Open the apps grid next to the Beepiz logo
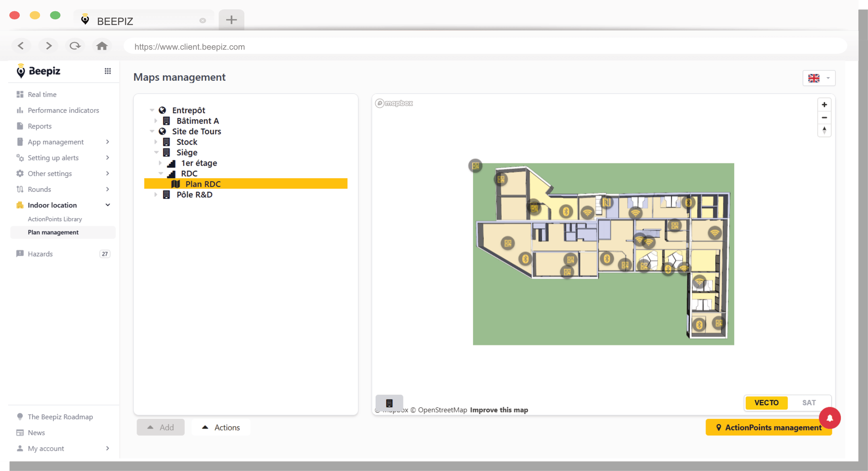This screenshot has height=471, width=868. pyautogui.click(x=108, y=71)
